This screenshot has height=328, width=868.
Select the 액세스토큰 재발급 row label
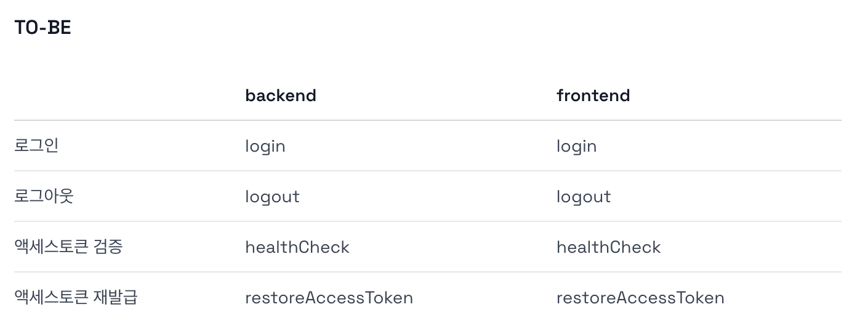click(x=76, y=297)
